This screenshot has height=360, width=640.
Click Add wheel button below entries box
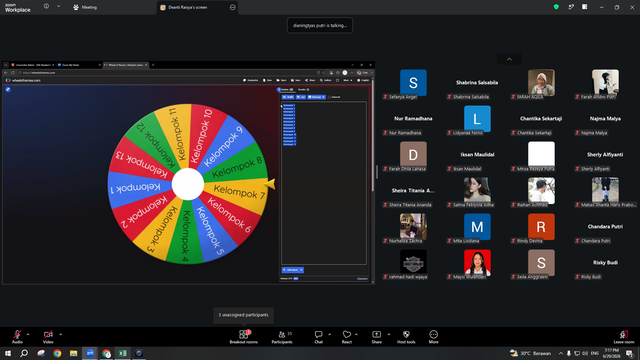[x=291, y=270]
